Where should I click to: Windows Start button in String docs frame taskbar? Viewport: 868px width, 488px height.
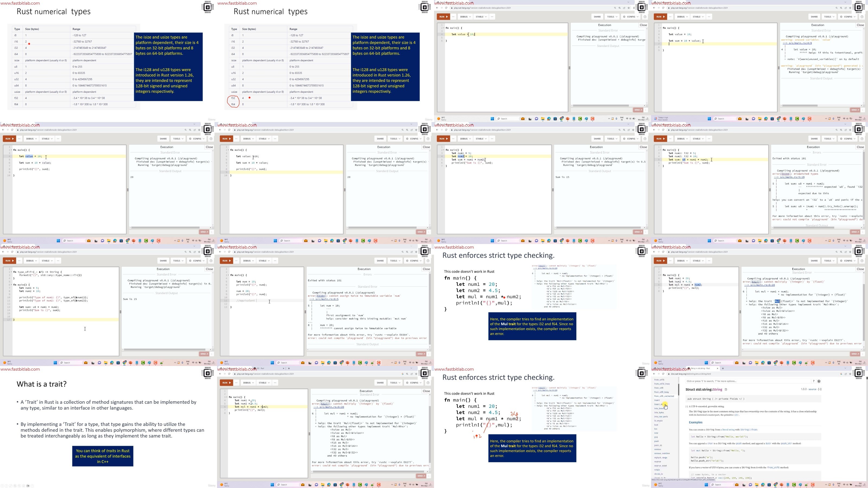[706, 485]
